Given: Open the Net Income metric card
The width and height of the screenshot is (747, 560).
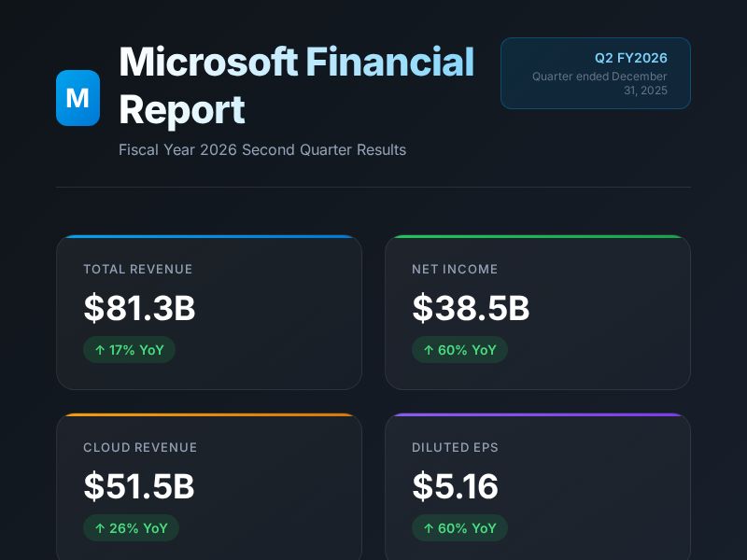Looking at the screenshot, I should coord(538,313).
